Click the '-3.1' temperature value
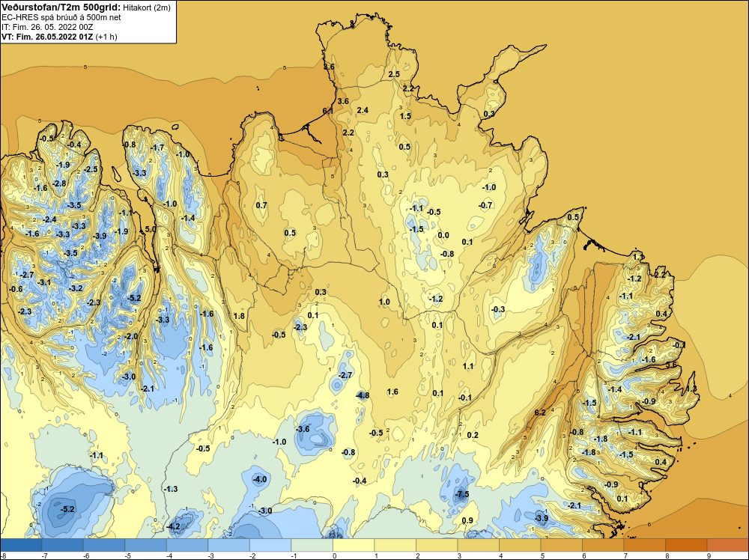Image resolution: width=749 pixels, height=560 pixels. (44, 283)
